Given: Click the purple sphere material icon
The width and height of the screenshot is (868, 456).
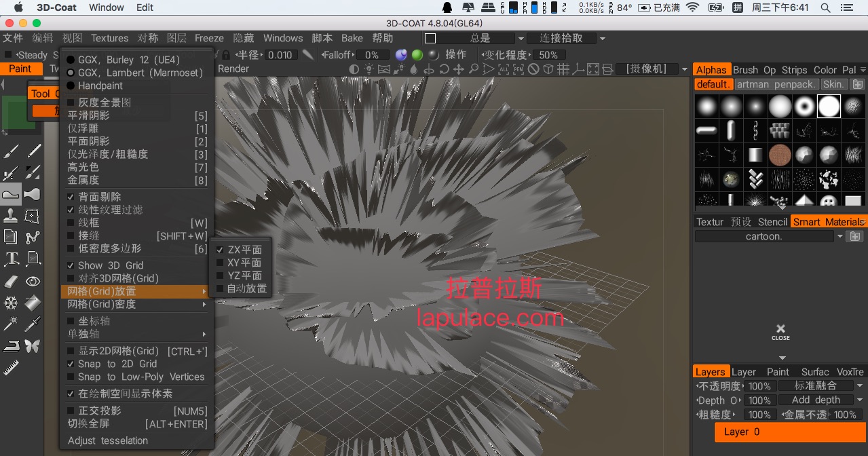Looking at the screenshot, I should pos(402,55).
